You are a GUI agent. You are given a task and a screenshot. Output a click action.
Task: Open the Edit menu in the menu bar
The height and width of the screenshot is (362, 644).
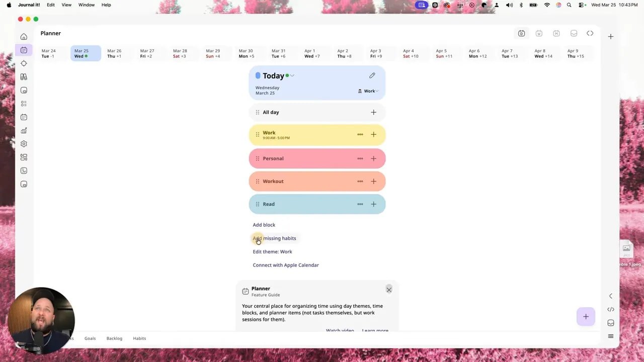[50, 5]
